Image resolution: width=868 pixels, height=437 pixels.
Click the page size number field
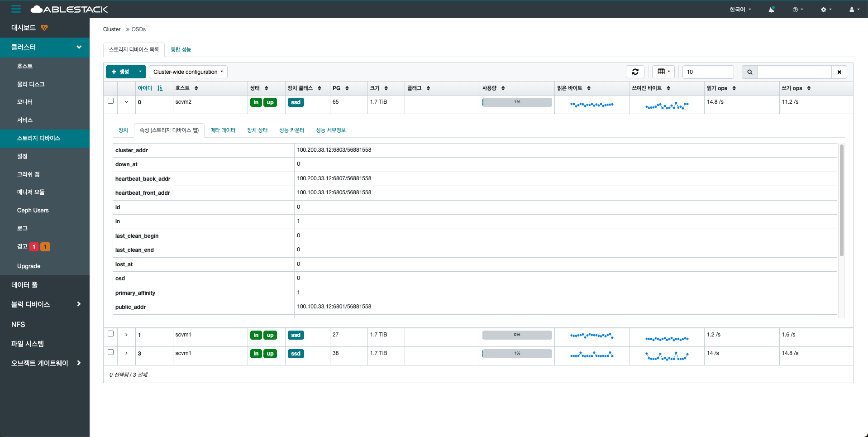pyautogui.click(x=707, y=72)
